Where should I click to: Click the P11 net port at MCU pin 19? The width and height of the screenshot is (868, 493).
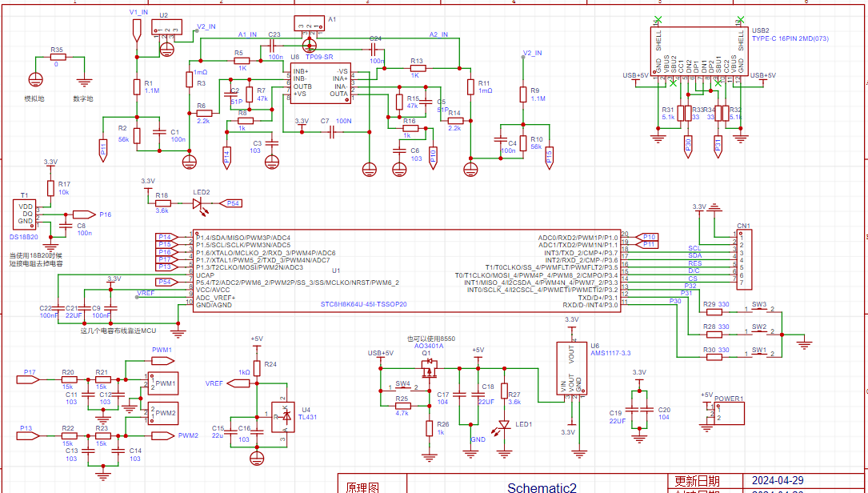(648, 244)
